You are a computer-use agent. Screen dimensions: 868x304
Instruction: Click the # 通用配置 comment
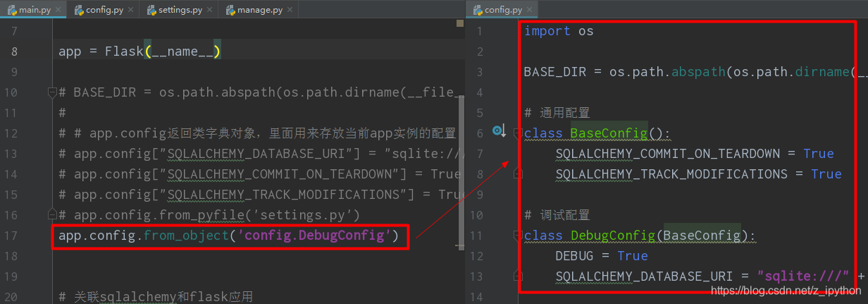pyautogui.click(x=557, y=113)
